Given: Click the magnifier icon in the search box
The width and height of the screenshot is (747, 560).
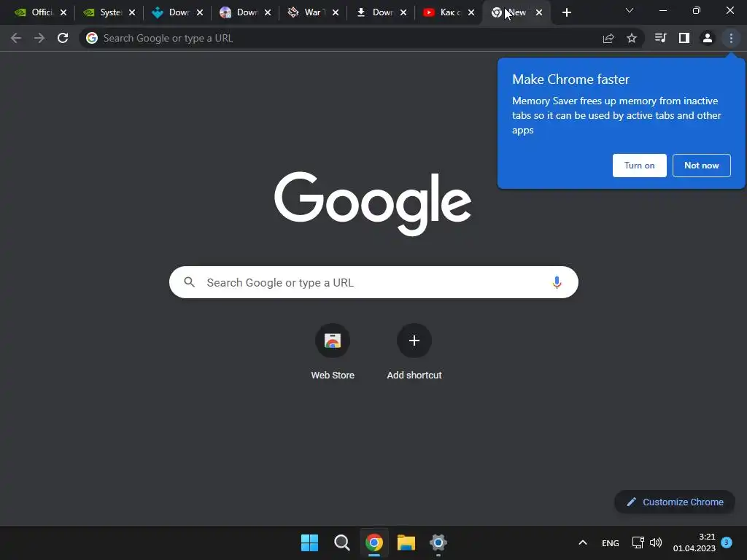Looking at the screenshot, I should click(189, 282).
